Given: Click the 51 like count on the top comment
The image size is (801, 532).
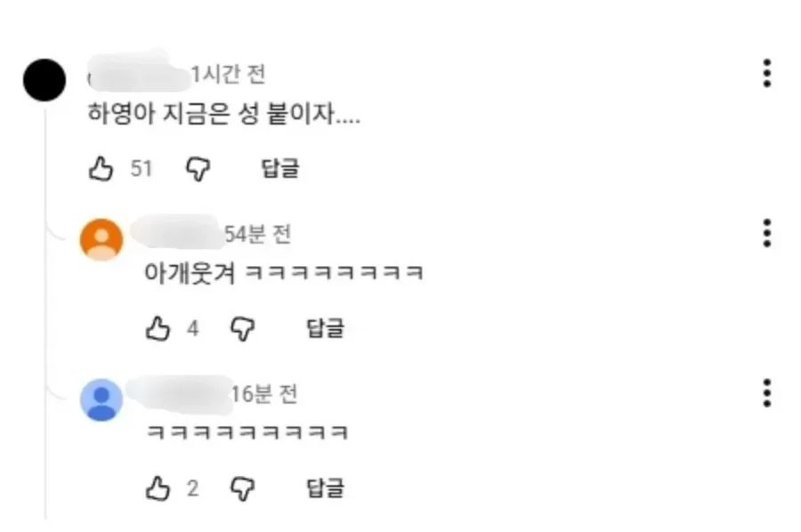Looking at the screenshot, I should click(x=142, y=168).
